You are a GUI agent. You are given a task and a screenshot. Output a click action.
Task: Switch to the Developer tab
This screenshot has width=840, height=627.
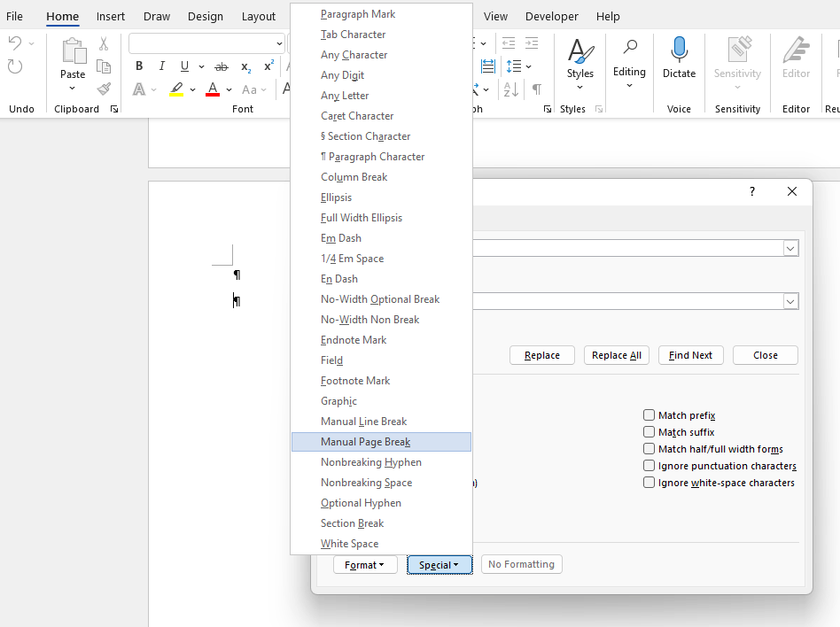coord(551,16)
